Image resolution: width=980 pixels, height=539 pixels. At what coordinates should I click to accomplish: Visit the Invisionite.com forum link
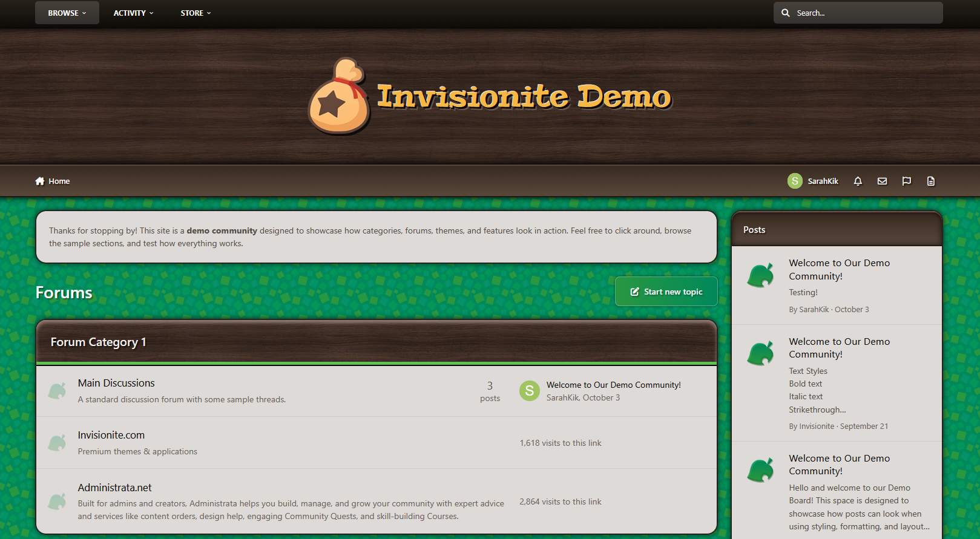pyautogui.click(x=111, y=435)
